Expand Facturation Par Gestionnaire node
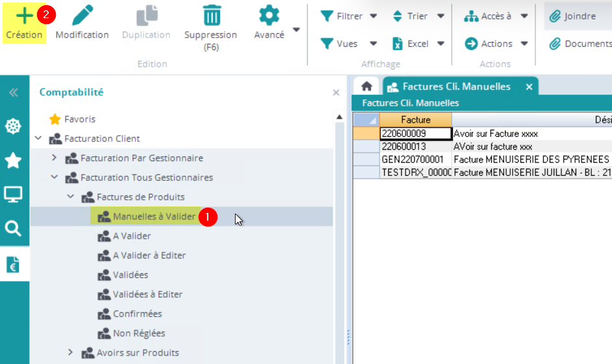This screenshot has width=612, height=364. pyautogui.click(x=55, y=158)
